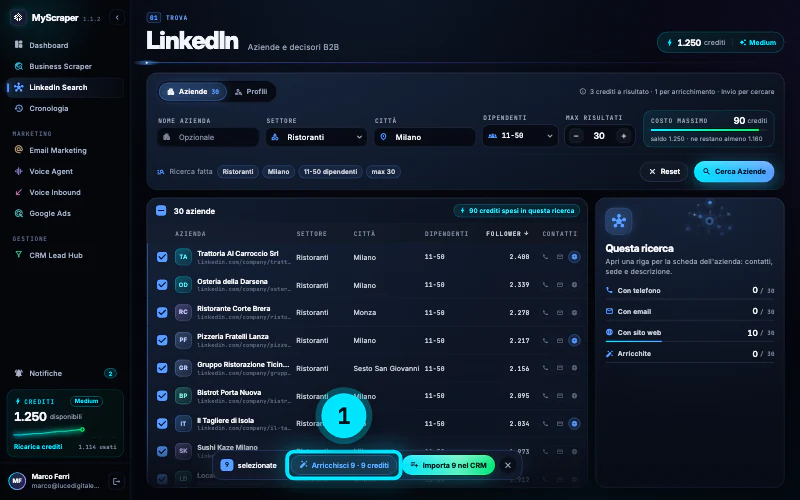Click the Ristoranti search filter chip

(x=238, y=171)
